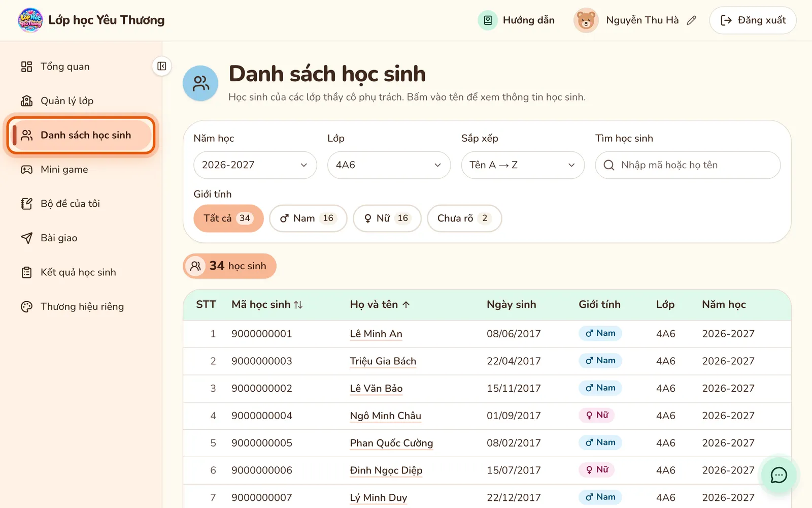Go to Quản lý lớp
Image resolution: width=812 pixels, height=508 pixels.
coord(67,101)
